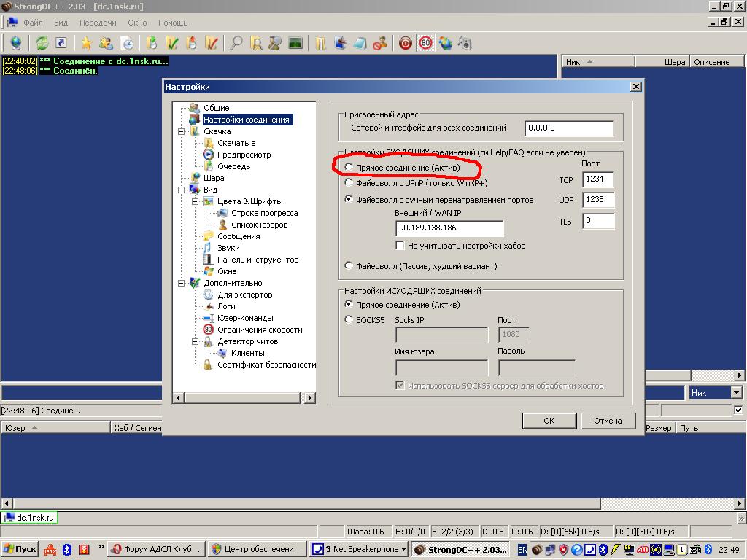Click the Внешний / WAN IP field
747x560 pixels.
pos(449,227)
